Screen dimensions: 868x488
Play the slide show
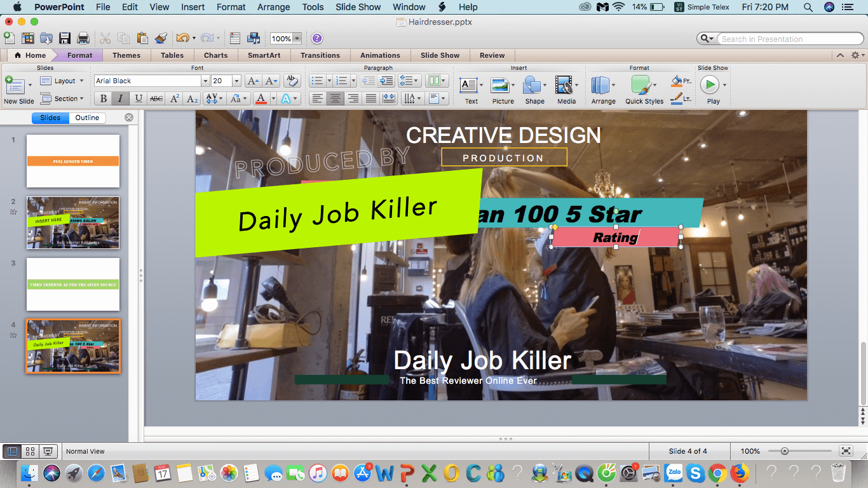(x=713, y=90)
